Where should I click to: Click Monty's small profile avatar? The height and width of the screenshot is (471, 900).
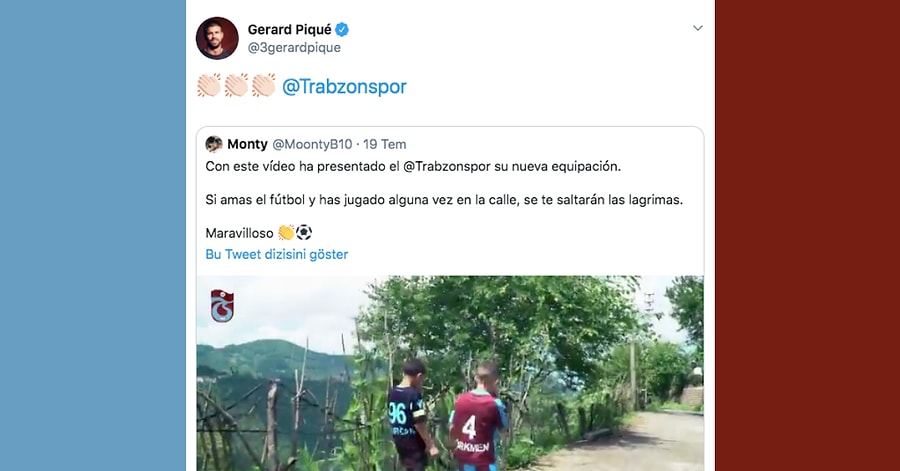pos(214,144)
